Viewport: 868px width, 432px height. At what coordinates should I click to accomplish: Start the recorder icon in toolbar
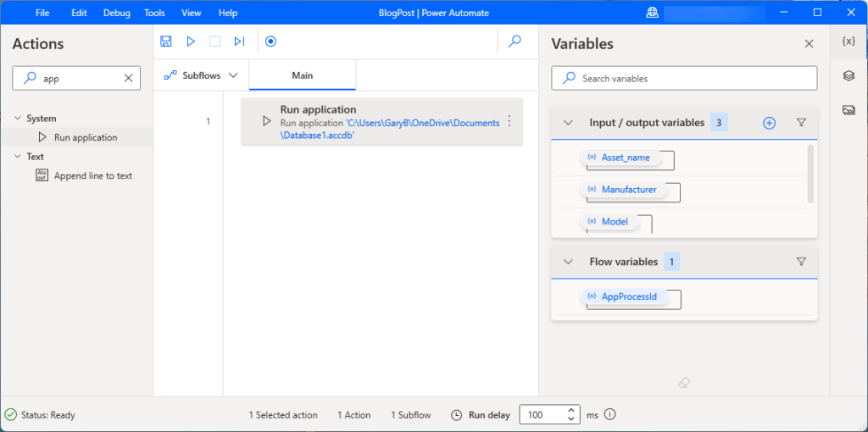pos(270,42)
